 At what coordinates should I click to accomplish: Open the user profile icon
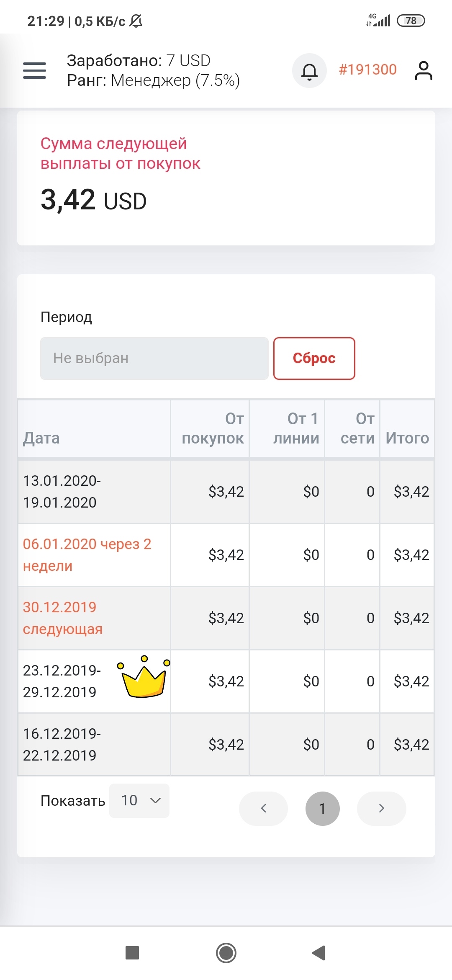(424, 70)
